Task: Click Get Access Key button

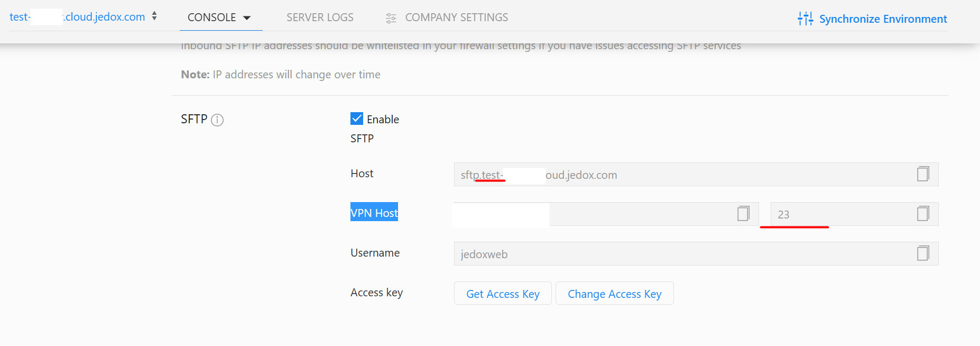Action: click(502, 294)
